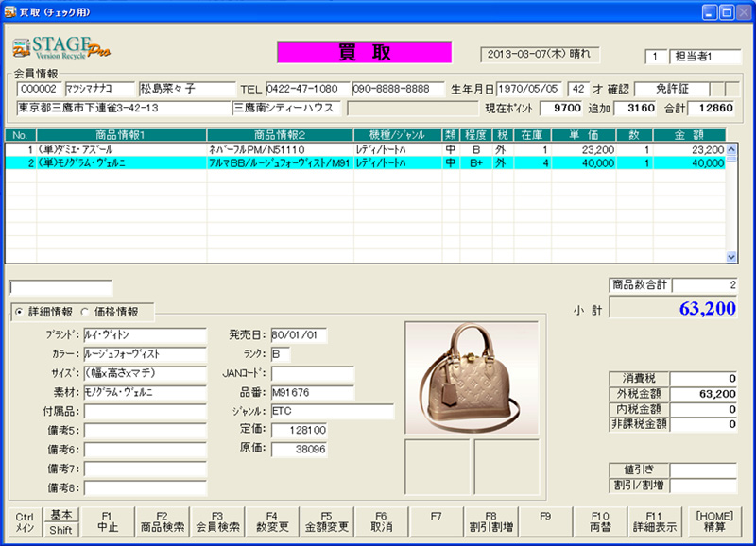
Task: Click the magenta 買取 header banner
Action: 364,53
